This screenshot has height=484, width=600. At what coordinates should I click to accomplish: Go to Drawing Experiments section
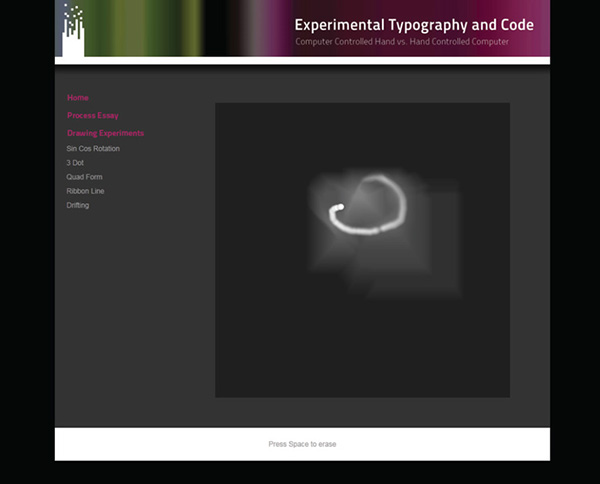[x=105, y=133]
